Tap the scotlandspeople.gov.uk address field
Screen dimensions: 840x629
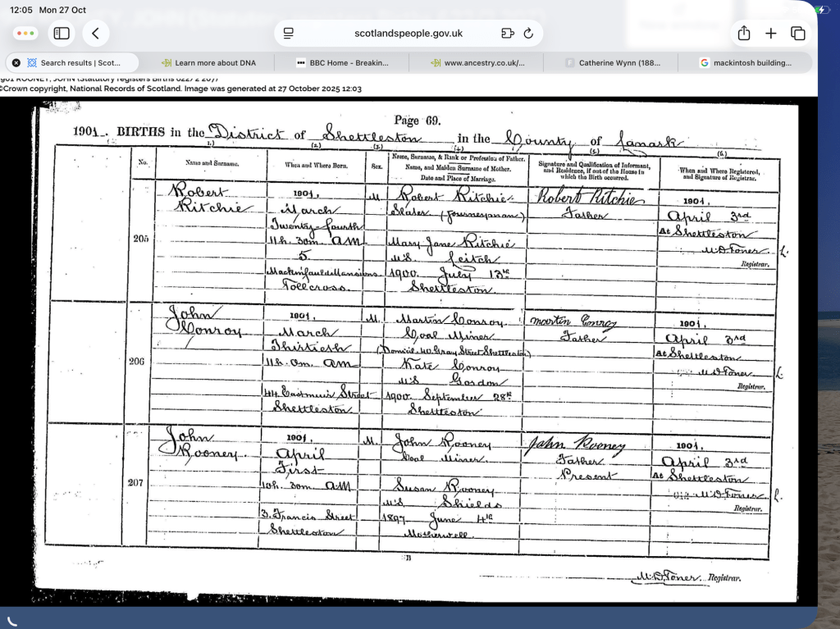409,34
